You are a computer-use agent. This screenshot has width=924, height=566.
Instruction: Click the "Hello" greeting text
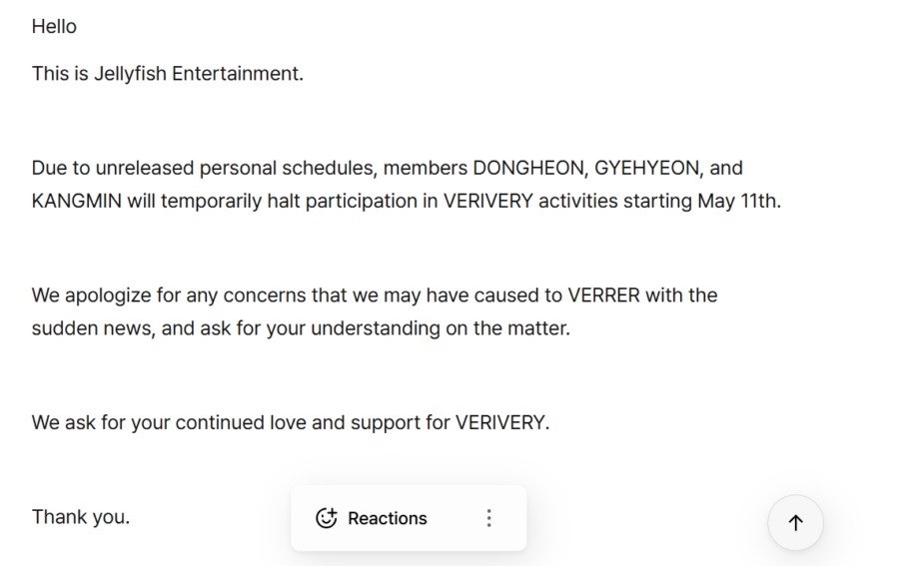(x=54, y=26)
